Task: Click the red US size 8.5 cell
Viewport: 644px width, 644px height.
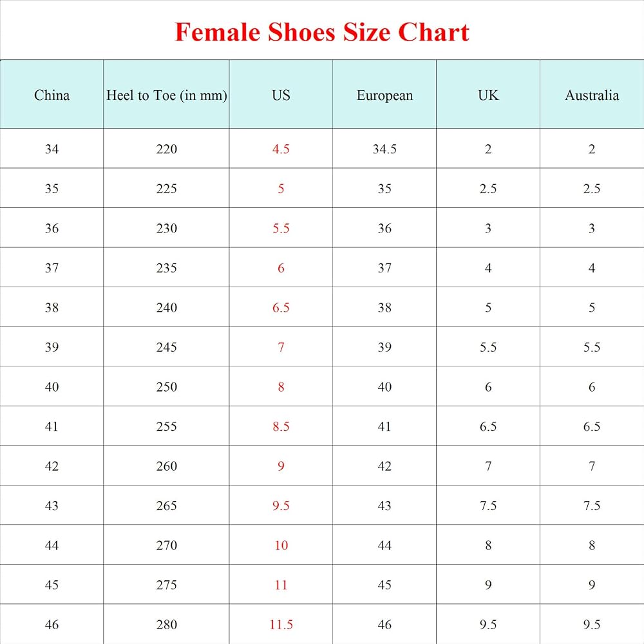Action: [x=281, y=426]
